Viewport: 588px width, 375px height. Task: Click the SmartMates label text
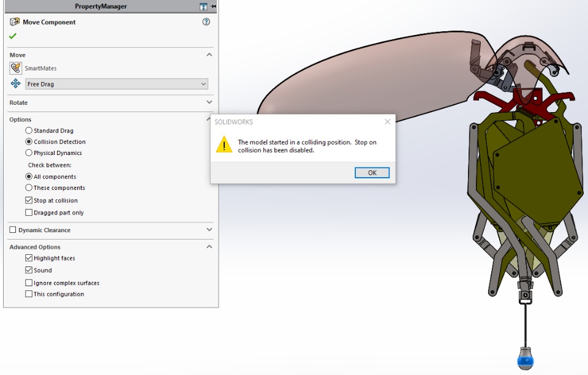coord(40,68)
